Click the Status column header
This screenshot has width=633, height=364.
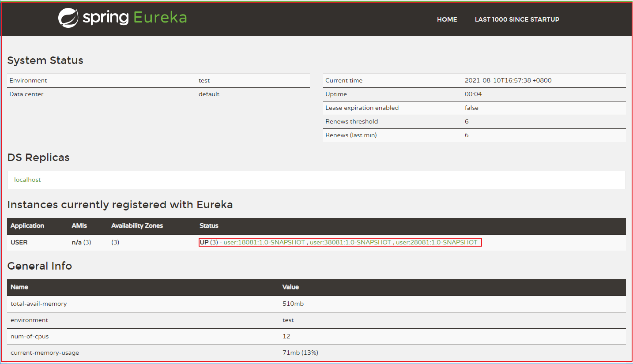coord(209,226)
